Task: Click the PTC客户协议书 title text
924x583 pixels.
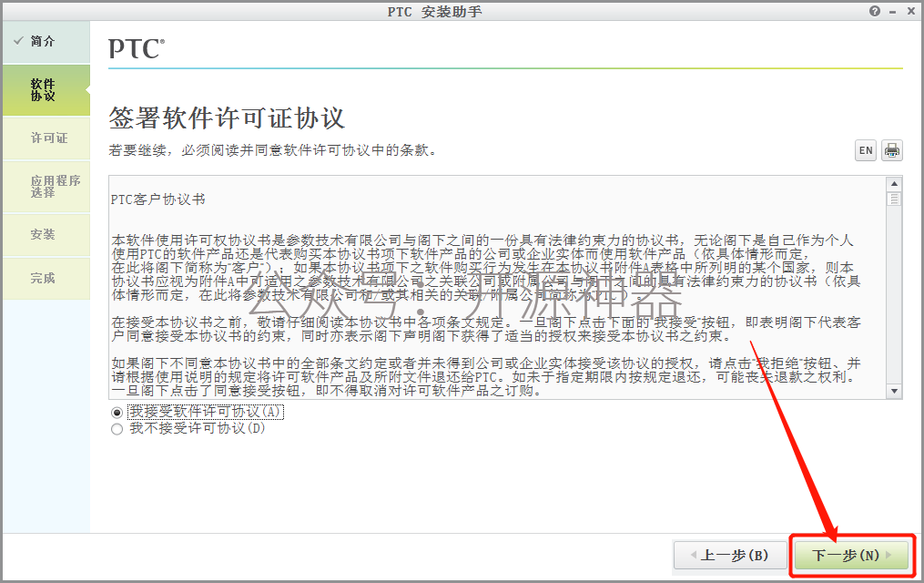Action: (x=157, y=199)
